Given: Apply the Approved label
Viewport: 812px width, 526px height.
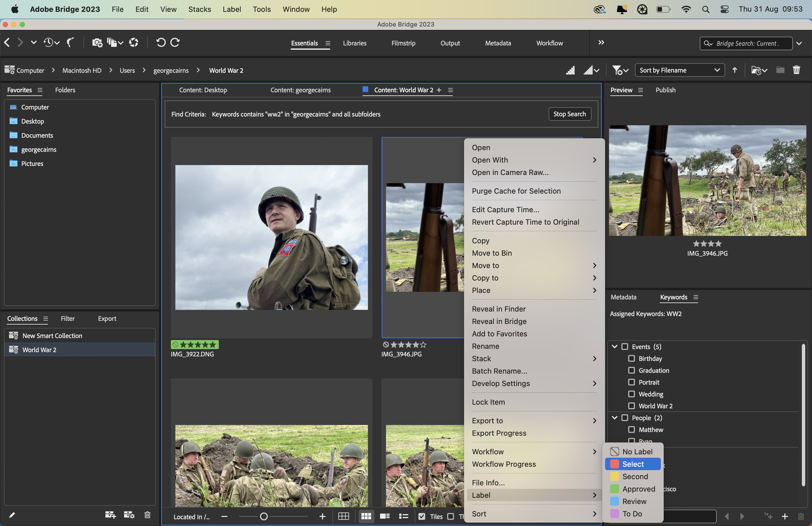Looking at the screenshot, I should pos(633,489).
